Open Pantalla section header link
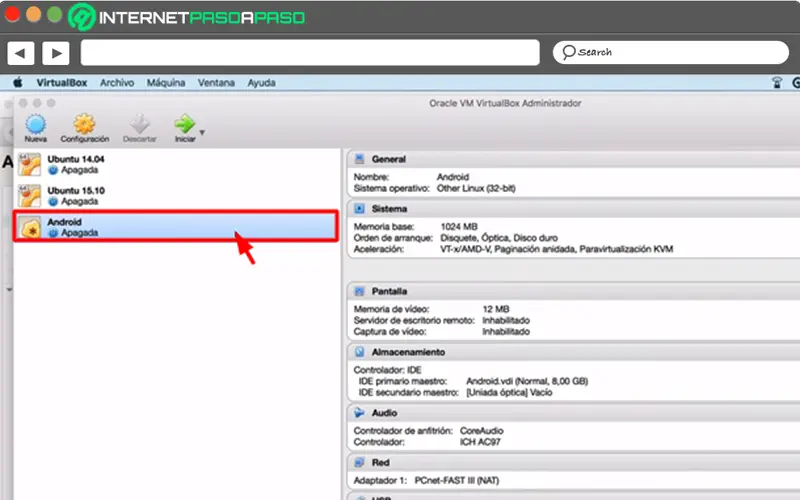This screenshot has width=800, height=500. point(389,291)
